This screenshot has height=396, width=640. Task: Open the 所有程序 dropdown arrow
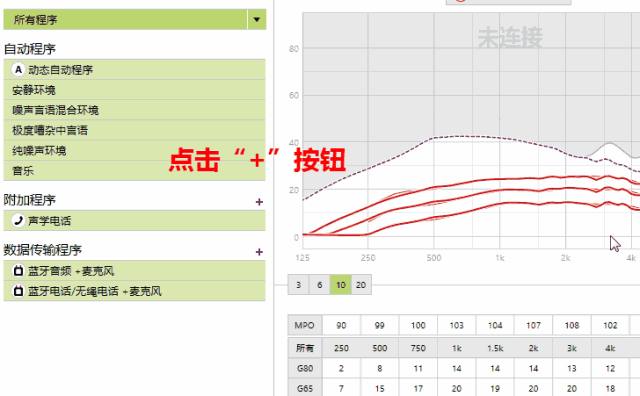[257, 20]
